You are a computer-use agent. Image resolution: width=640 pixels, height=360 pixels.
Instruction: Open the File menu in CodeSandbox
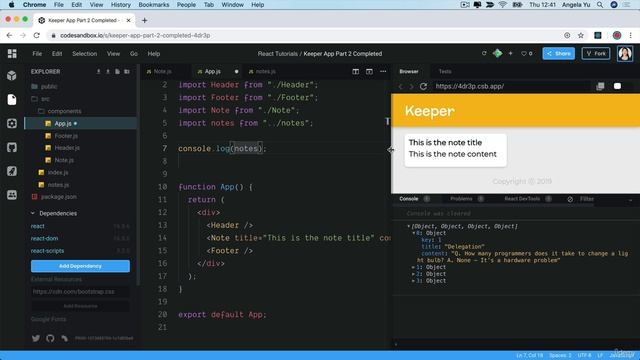pos(37,53)
